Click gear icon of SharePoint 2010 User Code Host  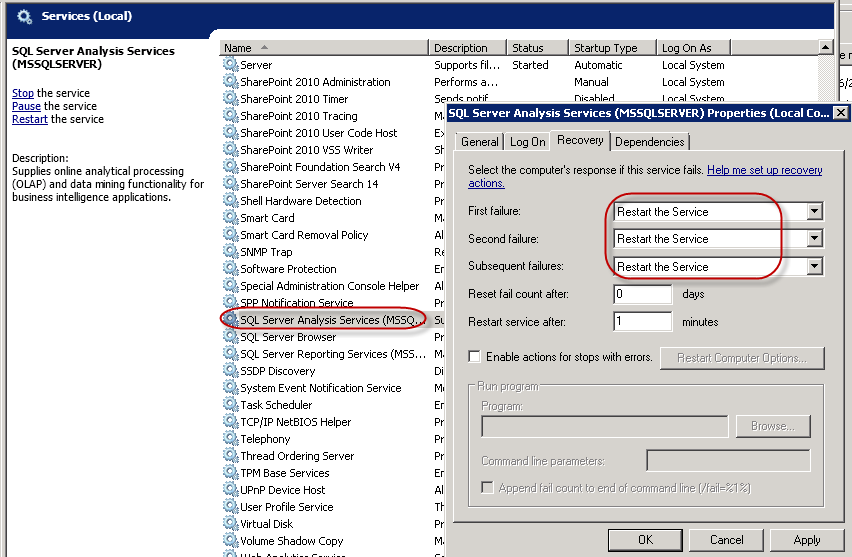[x=230, y=133]
